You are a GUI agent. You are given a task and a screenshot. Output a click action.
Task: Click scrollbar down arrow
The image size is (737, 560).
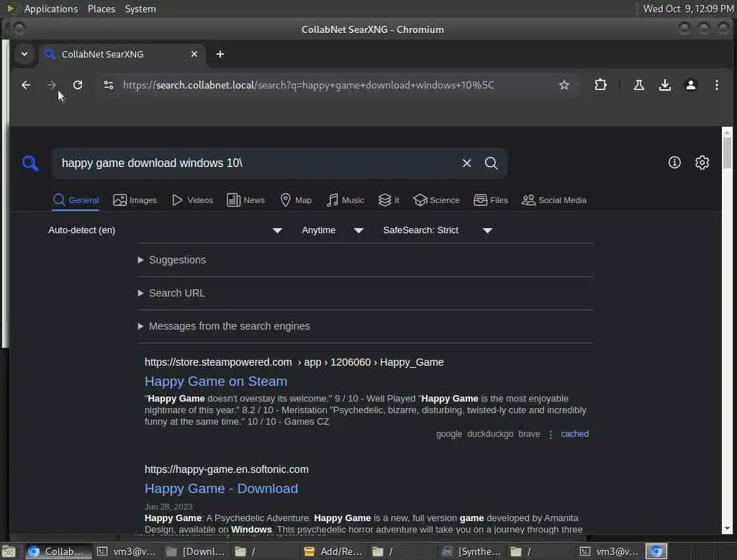point(727,528)
